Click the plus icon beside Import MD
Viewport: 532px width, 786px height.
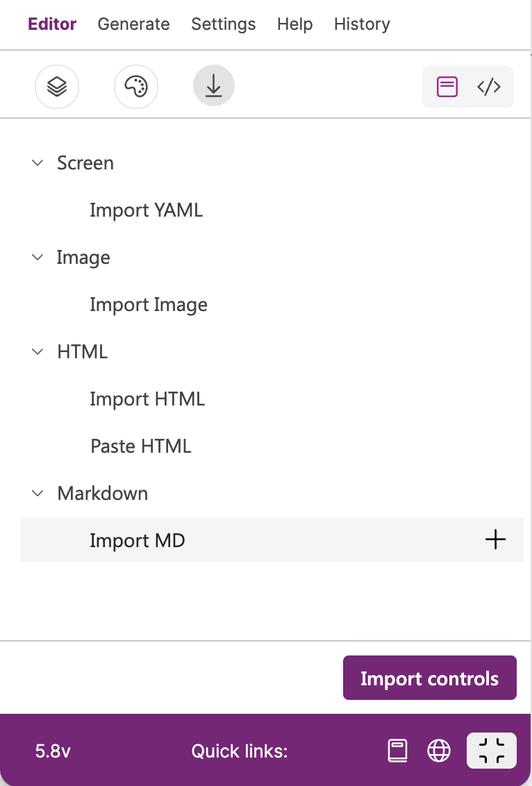coord(495,540)
